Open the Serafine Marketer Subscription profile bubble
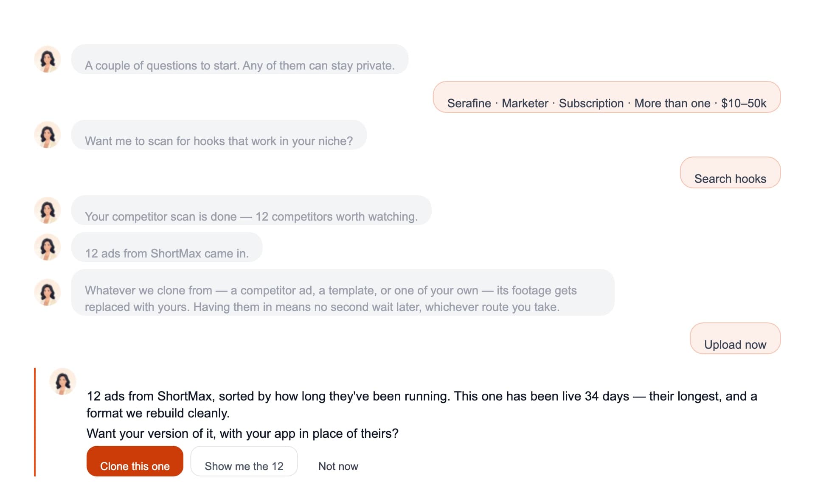 (607, 97)
